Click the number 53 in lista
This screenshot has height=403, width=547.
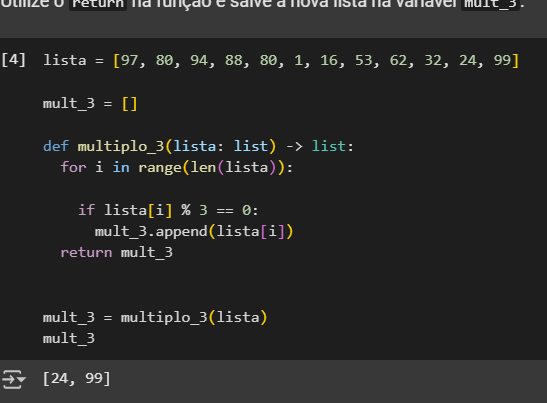tap(364, 60)
